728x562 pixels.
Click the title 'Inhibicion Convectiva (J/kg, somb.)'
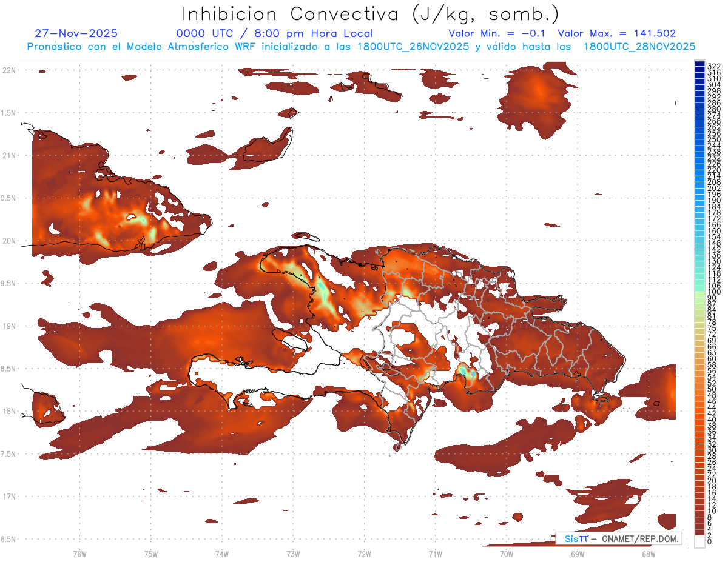[x=370, y=14]
